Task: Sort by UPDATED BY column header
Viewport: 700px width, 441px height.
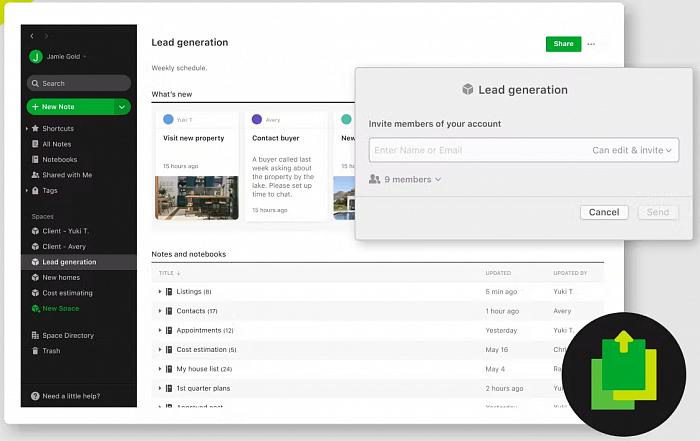Action: pos(570,273)
